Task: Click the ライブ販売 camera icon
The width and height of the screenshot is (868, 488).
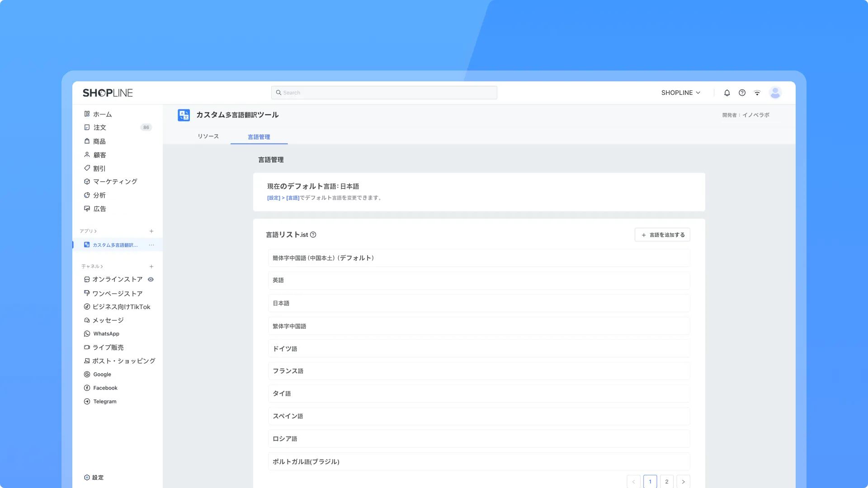Action: [87, 347]
